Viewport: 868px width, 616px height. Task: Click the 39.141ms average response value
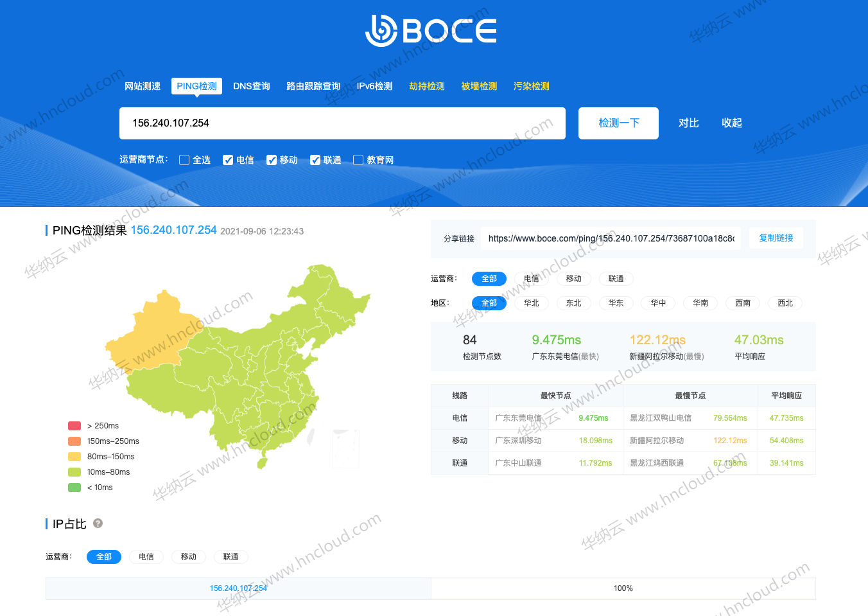(786, 463)
